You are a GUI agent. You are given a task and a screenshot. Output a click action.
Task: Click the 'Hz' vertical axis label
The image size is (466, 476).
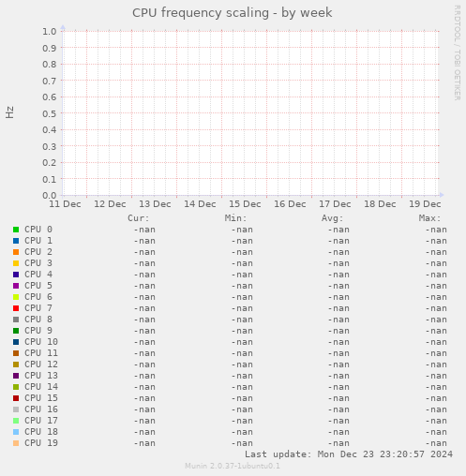[x=9, y=112]
